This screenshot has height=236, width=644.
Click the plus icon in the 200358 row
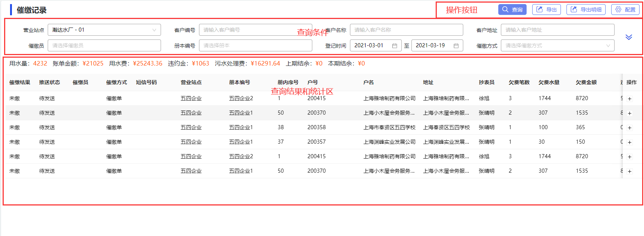[629, 128]
